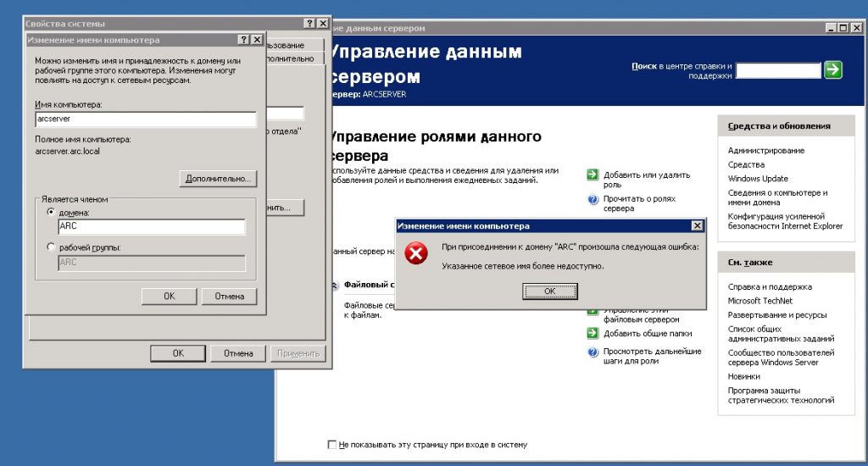This screenshot has width=868, height=466.
Task: Click OK in System Properties window
Action: coord(178,353)
